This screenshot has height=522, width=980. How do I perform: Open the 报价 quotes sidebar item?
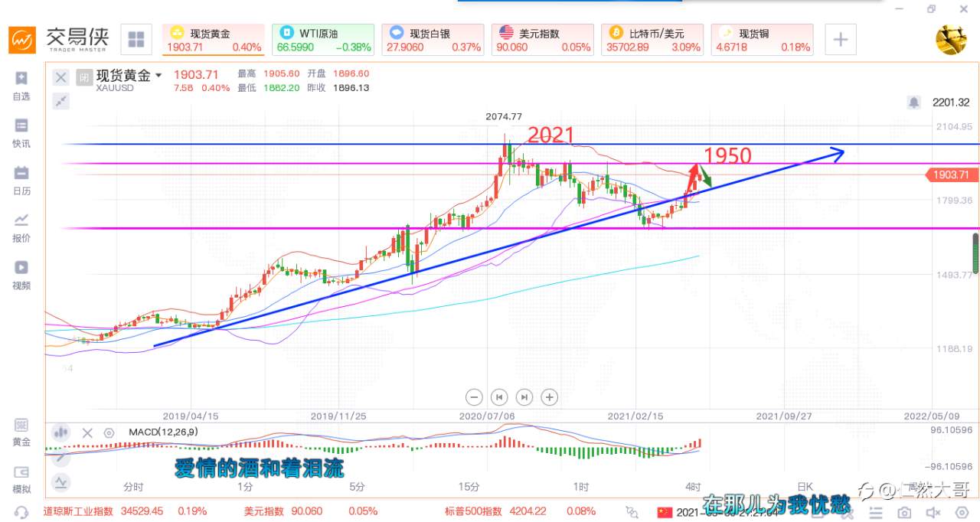[21, 227]
